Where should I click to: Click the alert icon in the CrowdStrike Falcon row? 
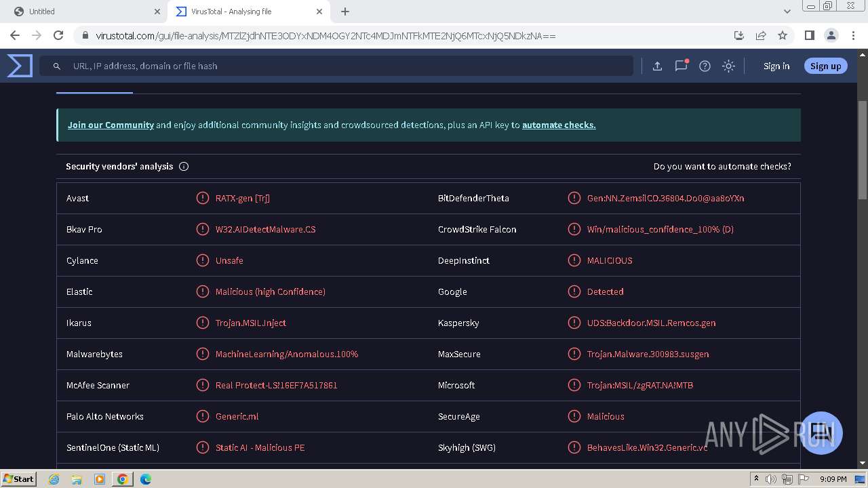coord(574,229)
